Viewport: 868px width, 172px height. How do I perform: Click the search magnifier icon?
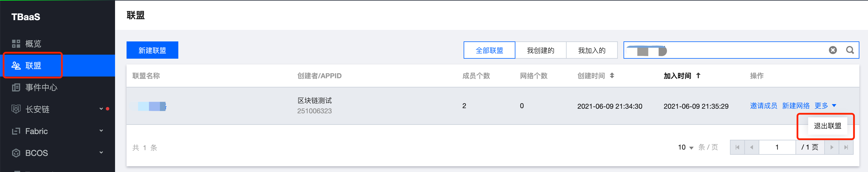coord(850,50)
